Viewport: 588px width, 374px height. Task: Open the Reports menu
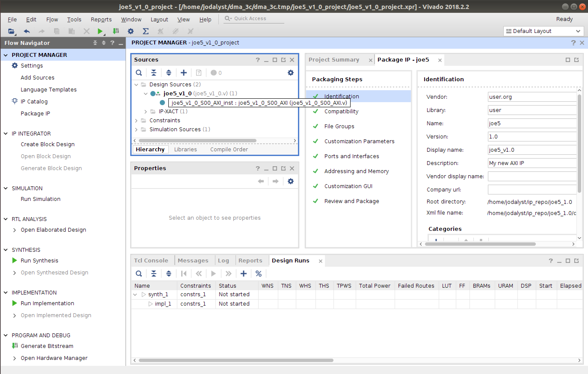(x=101, y=19)
